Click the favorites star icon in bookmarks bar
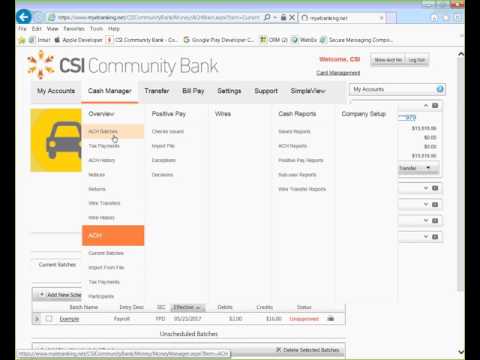The image size is (480, 360). [22, 40]
